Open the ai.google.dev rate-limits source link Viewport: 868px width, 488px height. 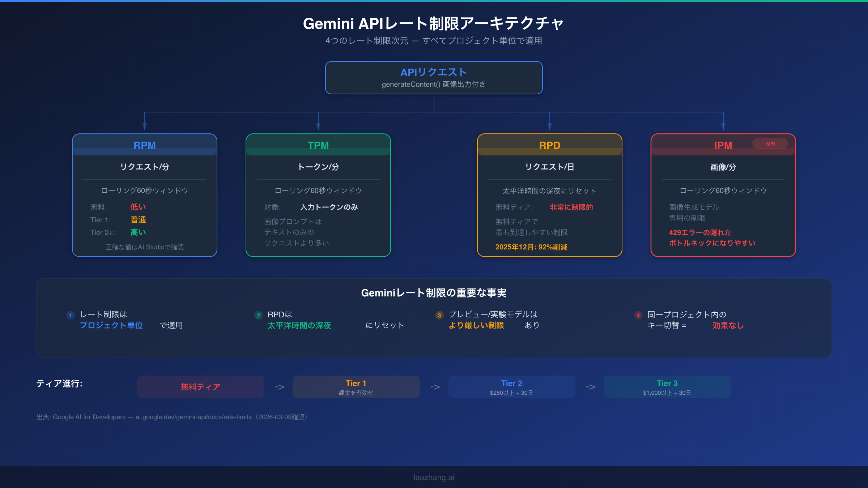click(193, 417)
